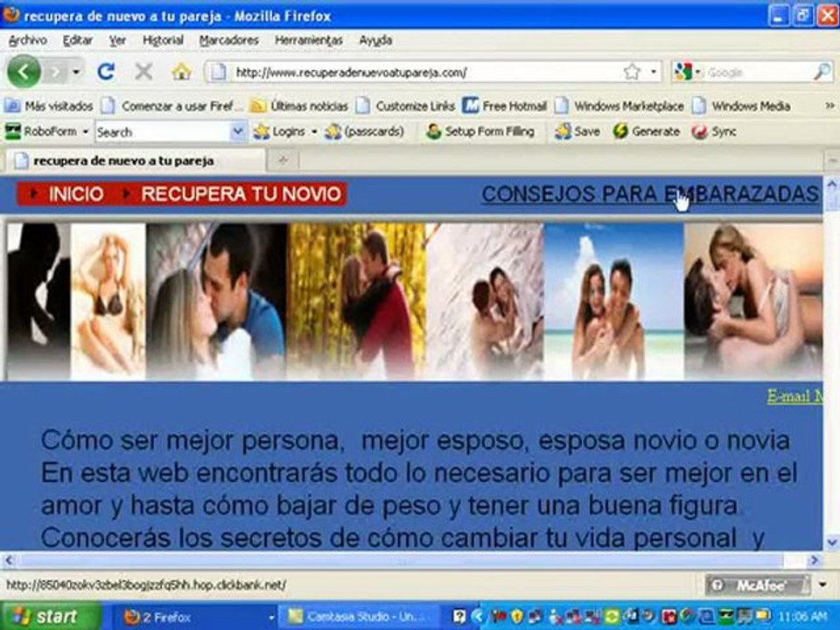The width and height of the screenshot is (840, 630).
Task: Open Windows Marketplace bookmark
Action: 619,106
